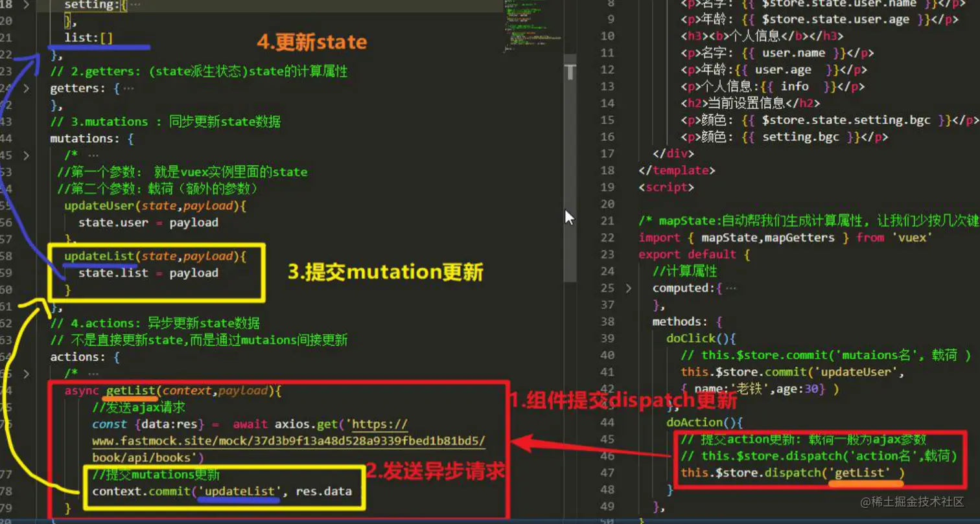Click the '不是直接更新state' comment line
Viewport: 980px width, 524px height.
[200, 341]
